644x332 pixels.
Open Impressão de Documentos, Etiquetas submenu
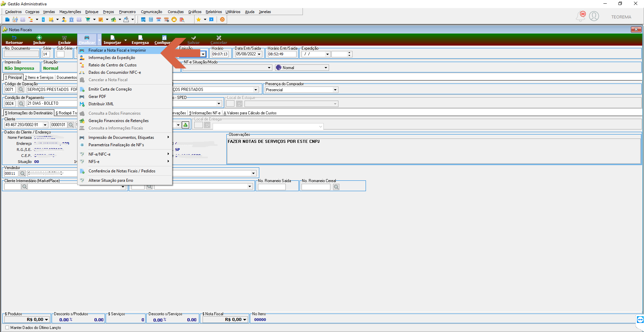(125, 137)
